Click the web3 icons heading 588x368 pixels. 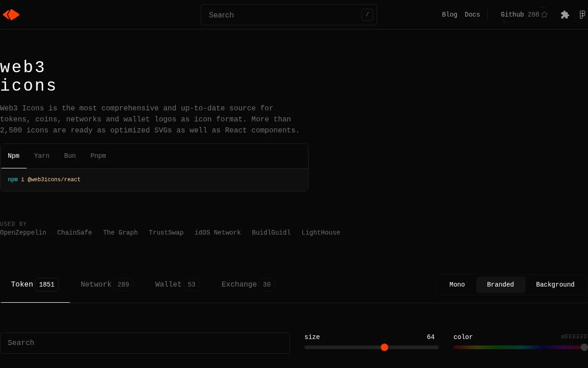tap(28, 76)
